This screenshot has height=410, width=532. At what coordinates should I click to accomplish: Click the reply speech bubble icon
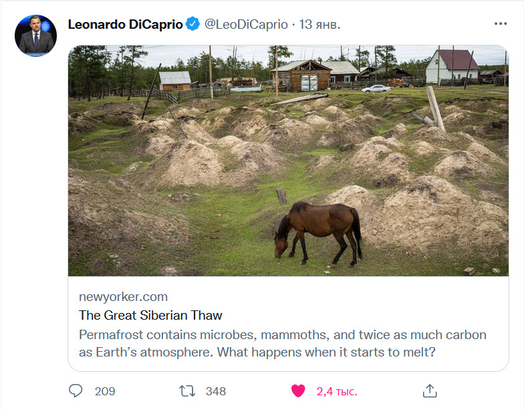[77, 391]
